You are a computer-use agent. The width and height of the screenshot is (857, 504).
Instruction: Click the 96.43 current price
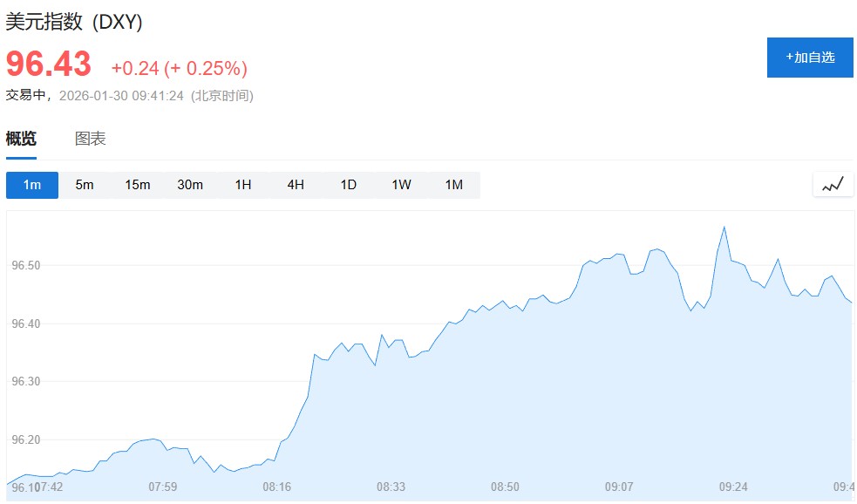click(x=49, y=65)
